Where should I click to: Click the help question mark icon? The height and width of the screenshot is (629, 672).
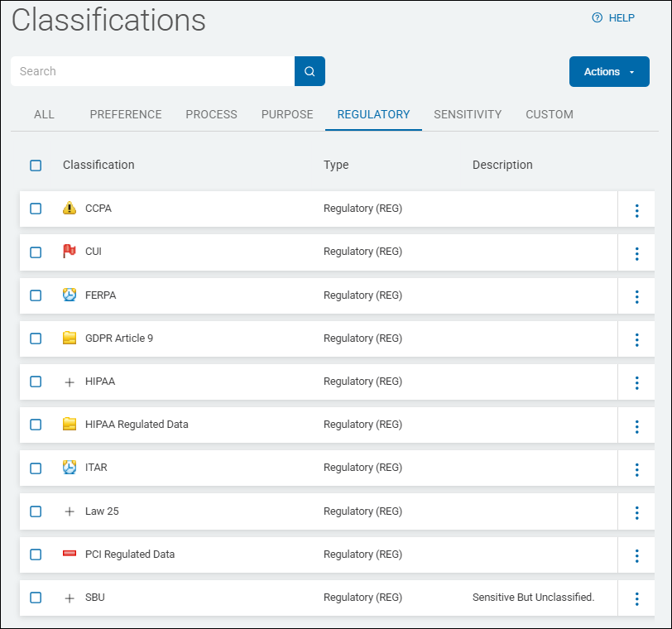(597, 18)
